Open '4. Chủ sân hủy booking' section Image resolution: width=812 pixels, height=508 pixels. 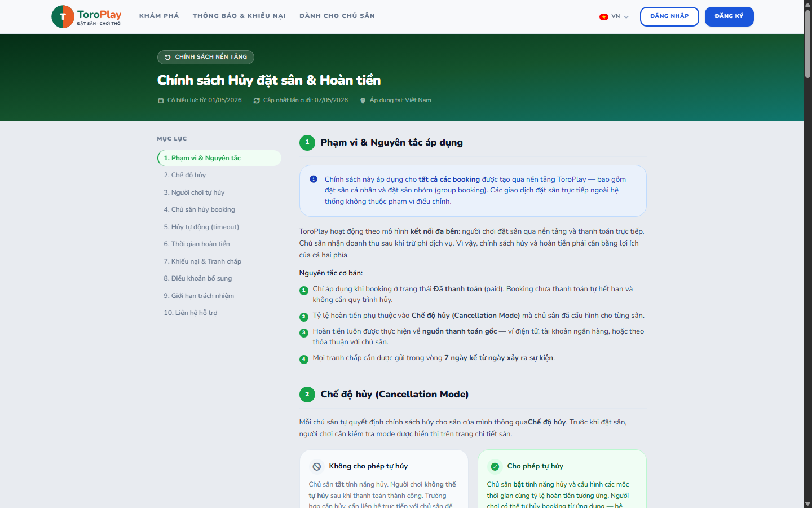coord(219,209)
